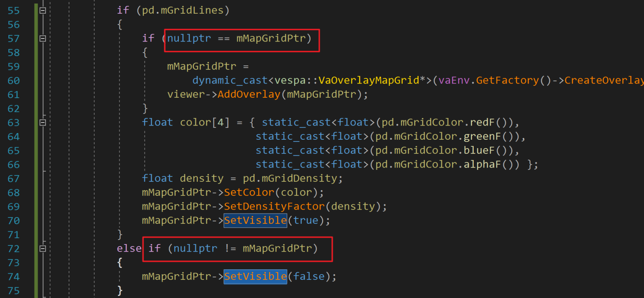The height and width of the screenshot is (298, 644).
Task: Click SetVisible in the false call
Action: tap(255, 277)
